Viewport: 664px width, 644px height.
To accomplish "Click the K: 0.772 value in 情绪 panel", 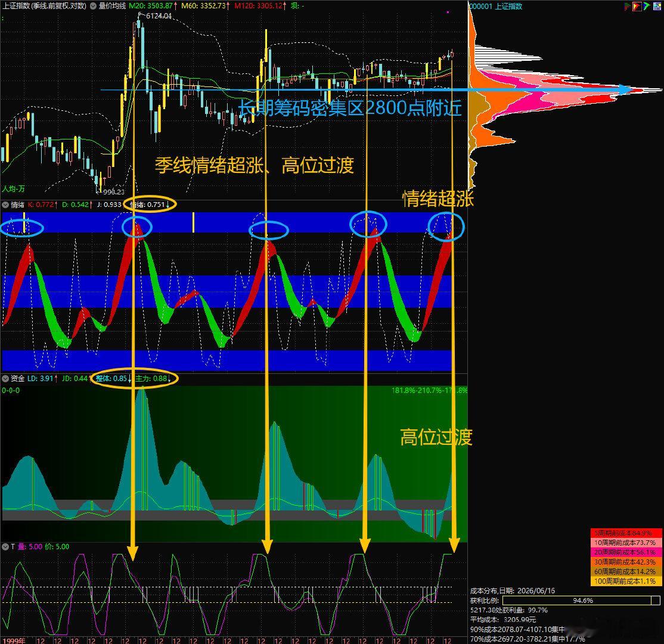I will (42, 205).
